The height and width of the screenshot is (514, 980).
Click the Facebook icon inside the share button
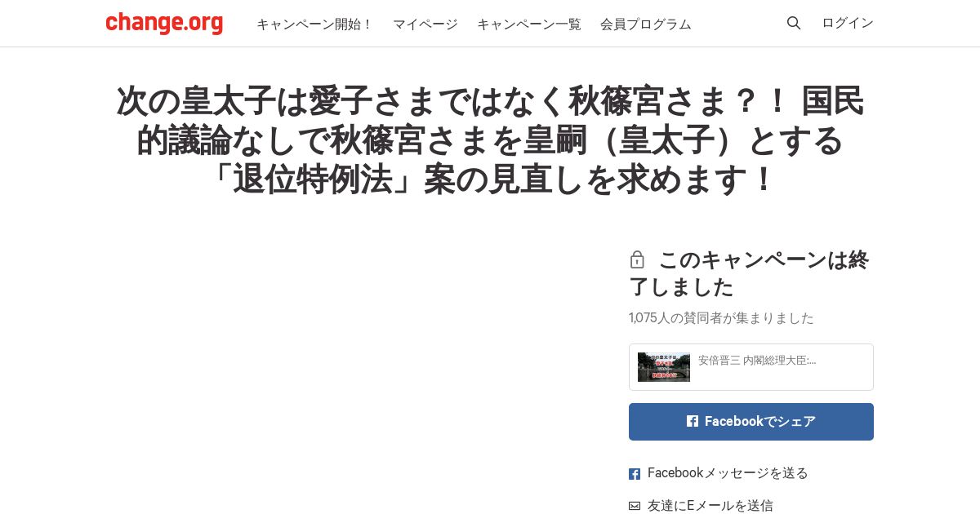(693, 421)
